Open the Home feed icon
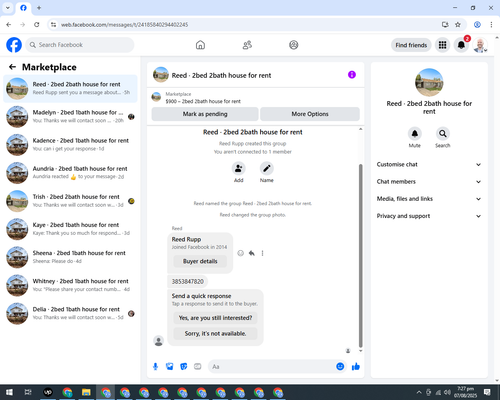The height and width of the screenshot is (400, 500). pos(200,45)
